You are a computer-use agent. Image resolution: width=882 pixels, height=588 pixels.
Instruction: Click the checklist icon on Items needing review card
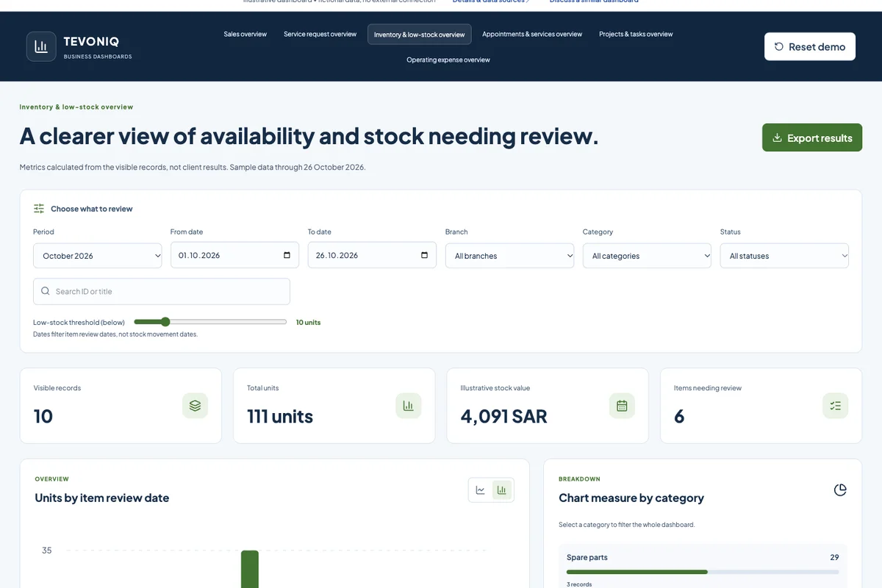tap(835, 406)
